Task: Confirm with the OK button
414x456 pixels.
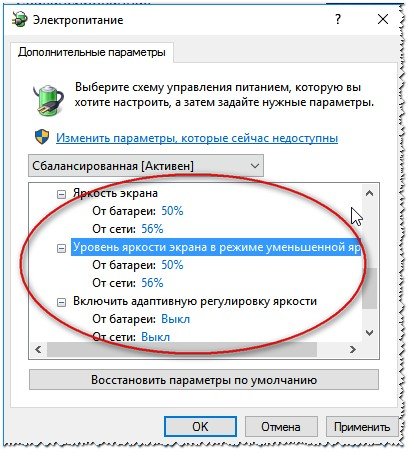Action: [200, 426]
